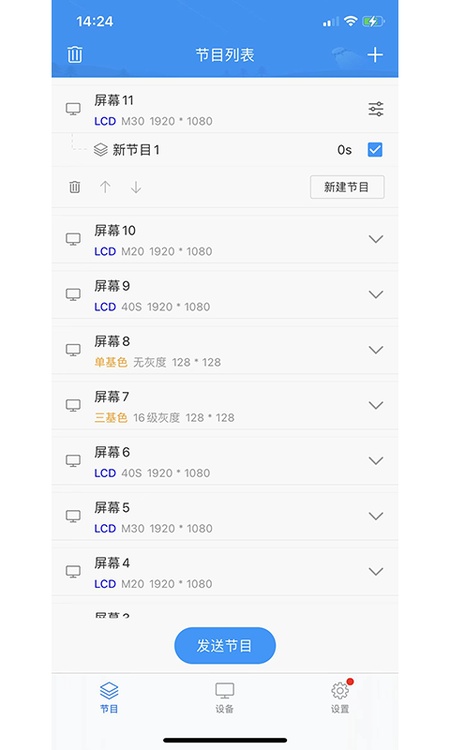
Task: Expand the 屏幕 5 chevron
Action: pyautogui.click(x=376, y=516)
